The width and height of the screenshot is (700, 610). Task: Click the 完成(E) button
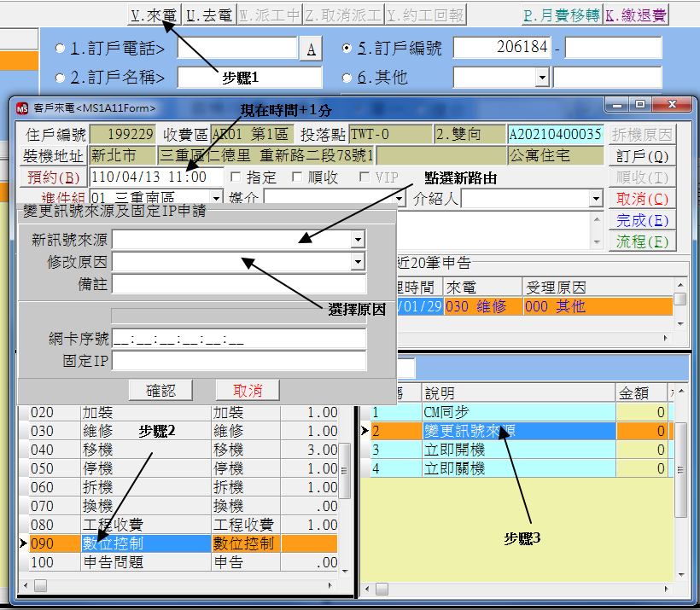pyautogui.click(x=642, y=220)
